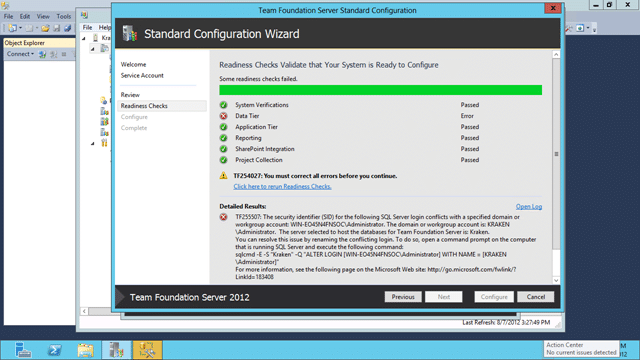This screenshot has height=360, width=640.
Task: Click the Action Center notification tooltip
Action: 581,349
